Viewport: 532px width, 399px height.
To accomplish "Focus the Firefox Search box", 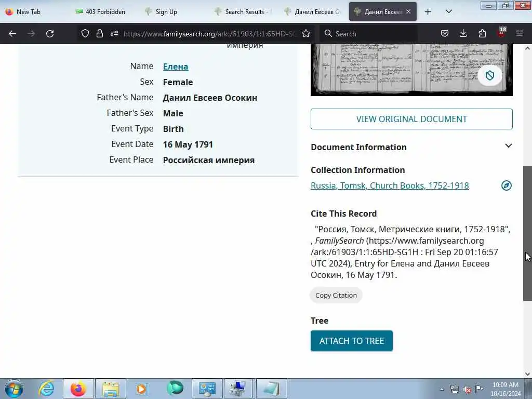I will click(370, 34).
